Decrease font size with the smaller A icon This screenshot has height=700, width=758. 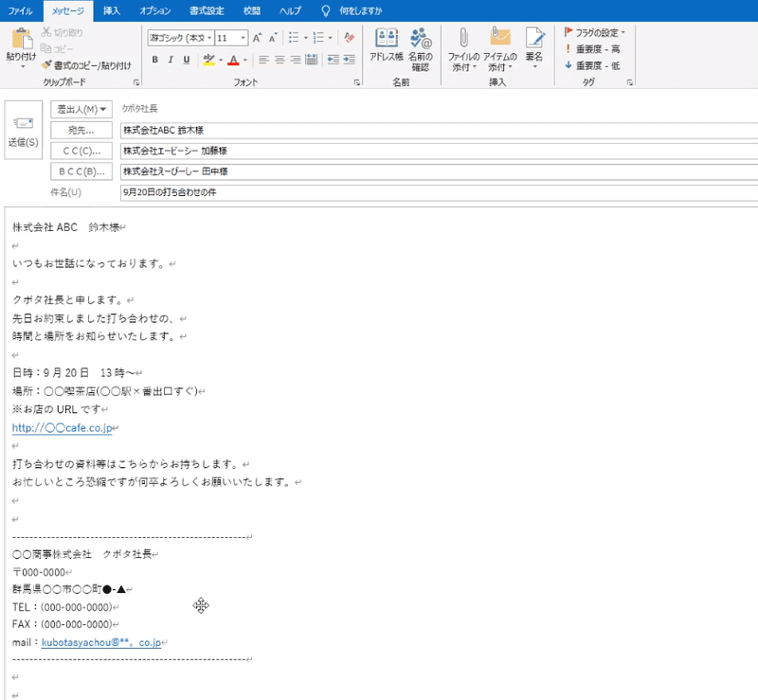pos(273,37)
